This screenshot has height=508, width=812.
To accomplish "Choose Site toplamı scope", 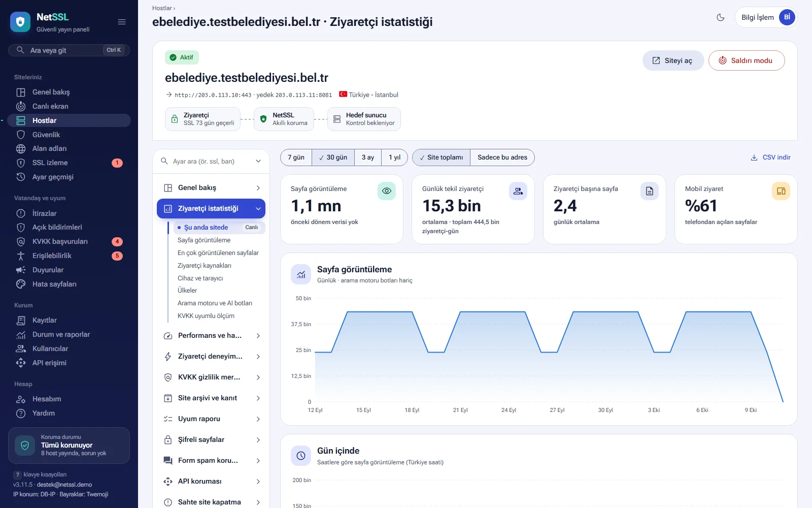I will coord(442,157).
